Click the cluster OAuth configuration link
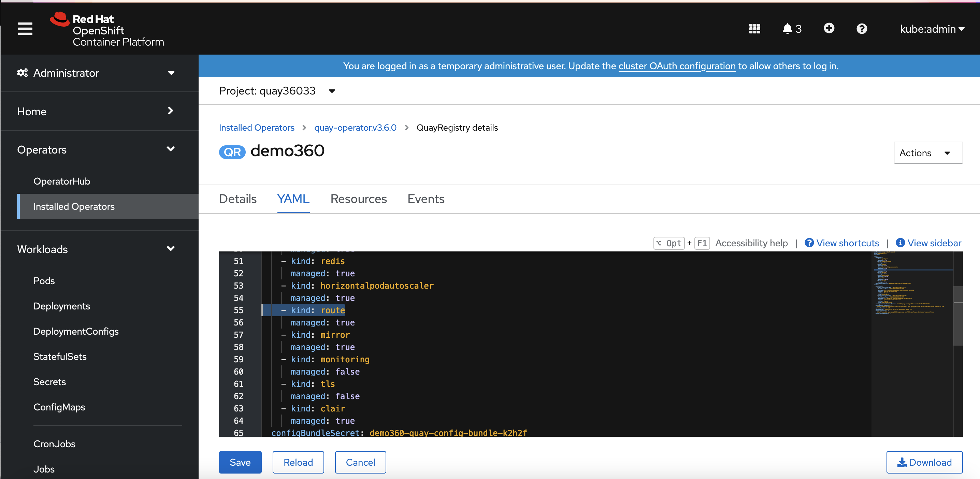980x479 pixels. 677,66
